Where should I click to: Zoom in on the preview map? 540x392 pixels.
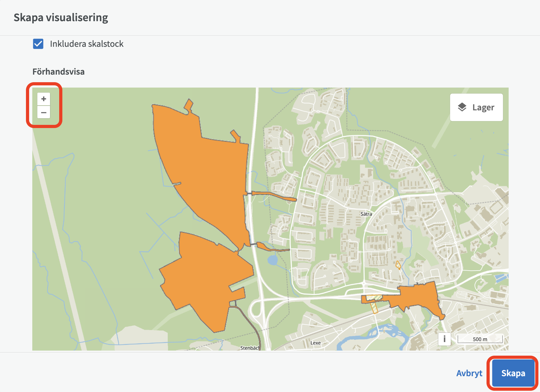click(44, 99)
